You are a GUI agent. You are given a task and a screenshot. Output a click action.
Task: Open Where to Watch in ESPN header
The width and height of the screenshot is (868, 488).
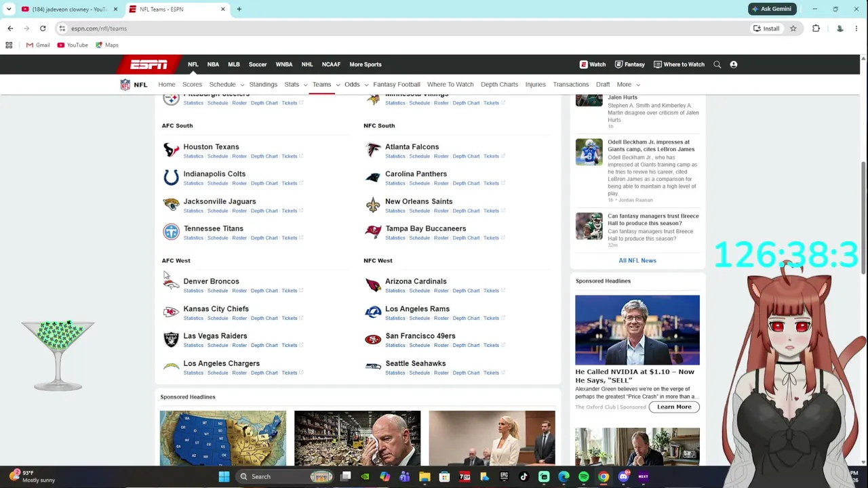click(679, 64)
